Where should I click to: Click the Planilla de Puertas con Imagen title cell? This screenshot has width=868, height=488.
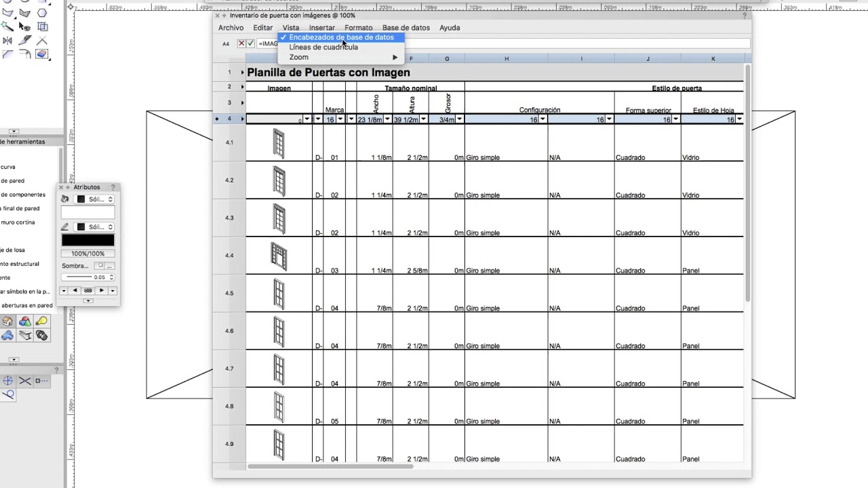[329, 73]
